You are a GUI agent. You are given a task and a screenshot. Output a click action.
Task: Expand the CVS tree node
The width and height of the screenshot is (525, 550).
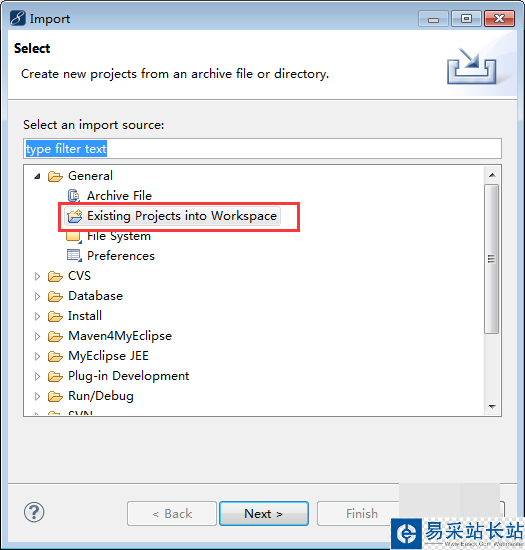point(37,276)
